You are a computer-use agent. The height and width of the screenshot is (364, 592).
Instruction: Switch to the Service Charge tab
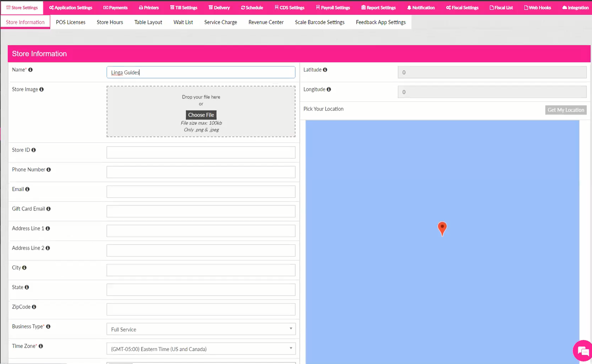coord(221,22)
